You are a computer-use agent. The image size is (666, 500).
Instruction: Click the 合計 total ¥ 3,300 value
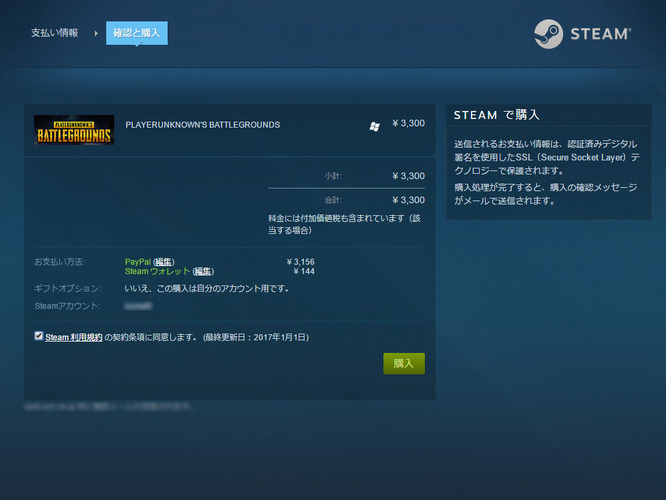point(408,200)
